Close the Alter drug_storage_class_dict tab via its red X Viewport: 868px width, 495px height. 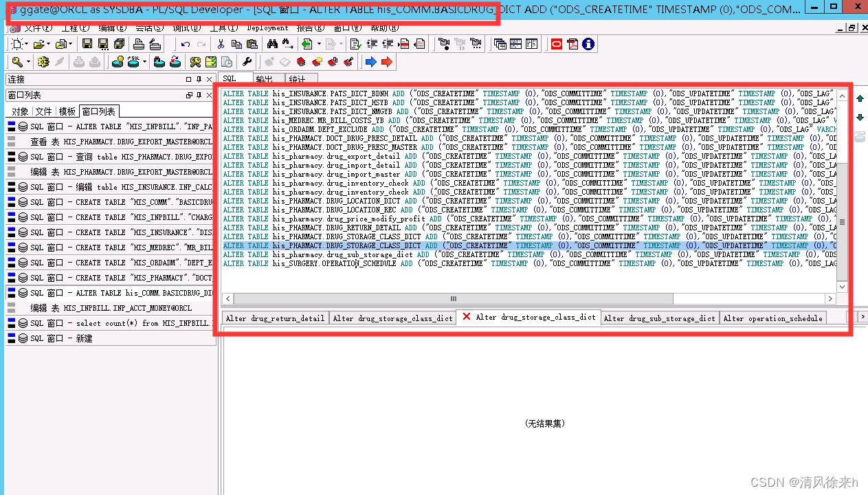pyautogui.click(x=467, y=317)
